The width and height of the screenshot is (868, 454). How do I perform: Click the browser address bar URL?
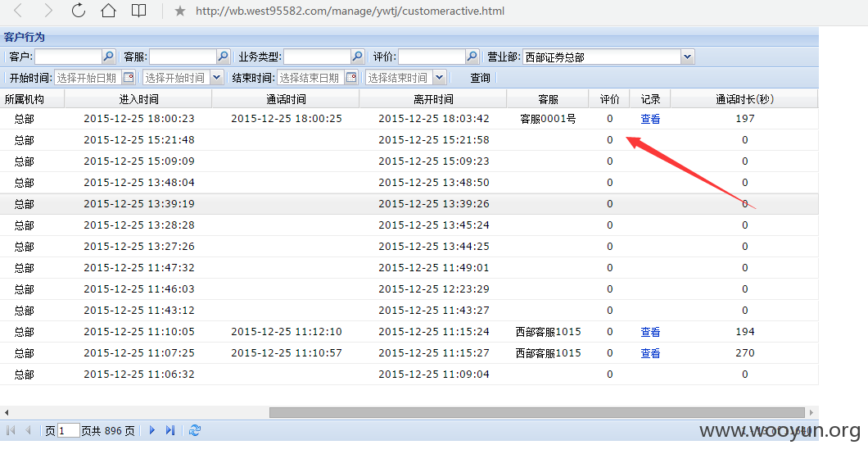(350, 11)
